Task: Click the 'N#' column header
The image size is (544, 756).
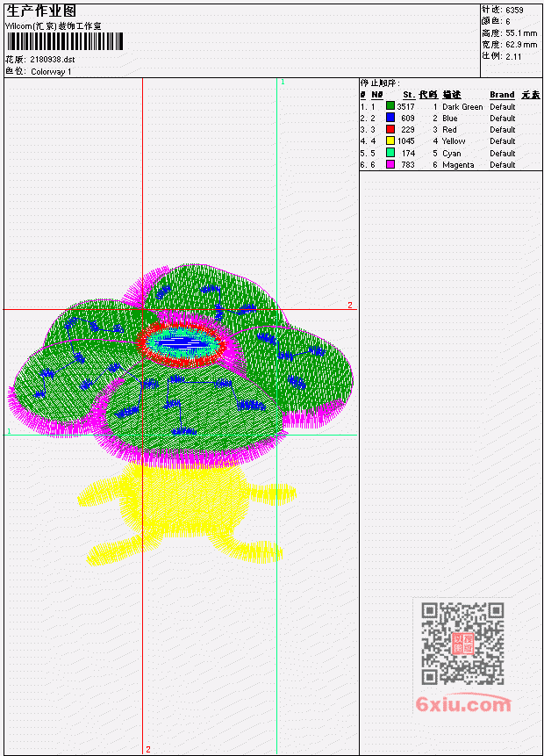Action: click(x=376, y=95)
